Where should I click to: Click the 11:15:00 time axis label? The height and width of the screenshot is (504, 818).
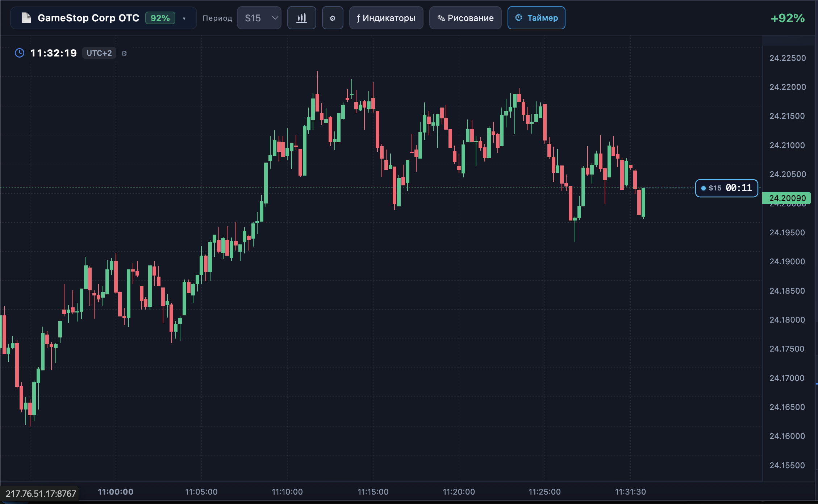tap(373, 492)
